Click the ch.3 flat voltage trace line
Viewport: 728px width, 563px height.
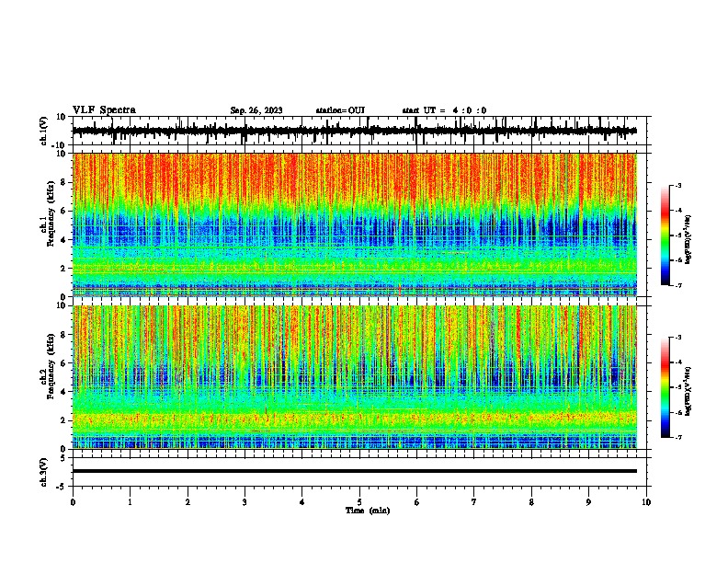(x=354, y=471)
